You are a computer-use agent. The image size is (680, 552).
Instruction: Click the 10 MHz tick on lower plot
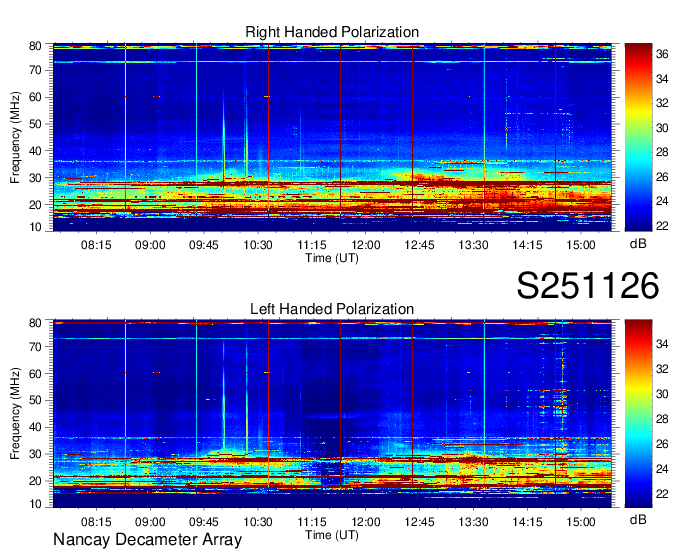coord(34,505)
